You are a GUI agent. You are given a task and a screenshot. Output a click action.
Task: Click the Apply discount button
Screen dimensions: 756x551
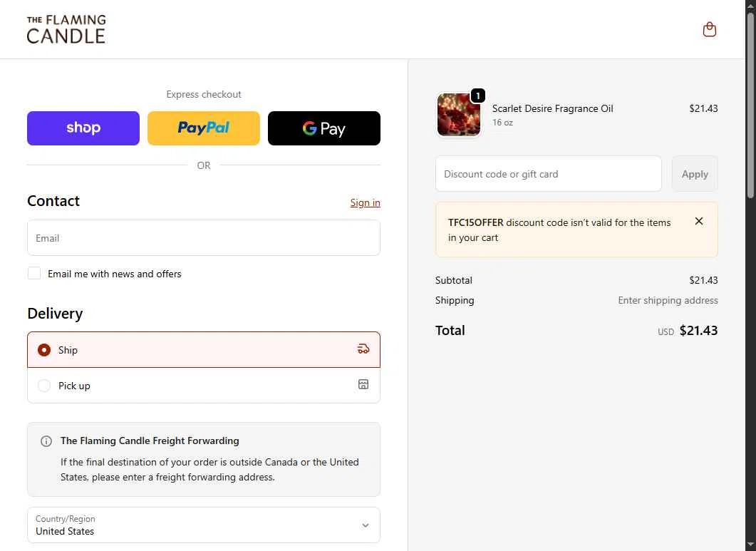pos(695,174)
